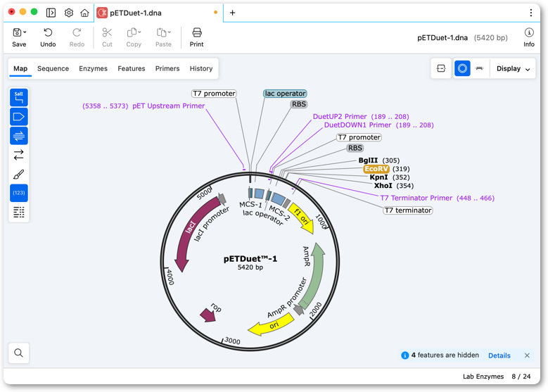Image resolution: width=548 pixels, height=392 pixels.
Task: Click the Print icon
Action: pos(197,32)
